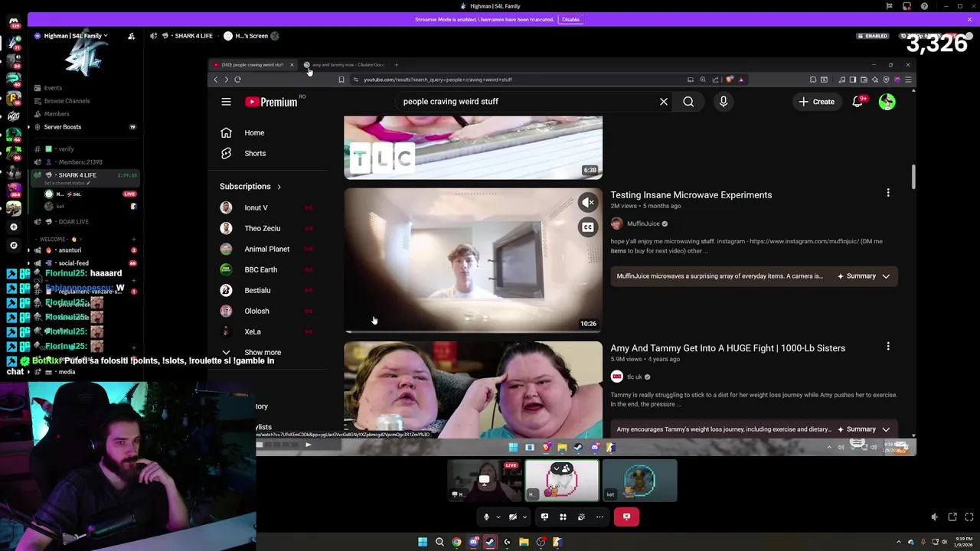
Task: Open social-feed Discord channel
Action: pos(73,263)
